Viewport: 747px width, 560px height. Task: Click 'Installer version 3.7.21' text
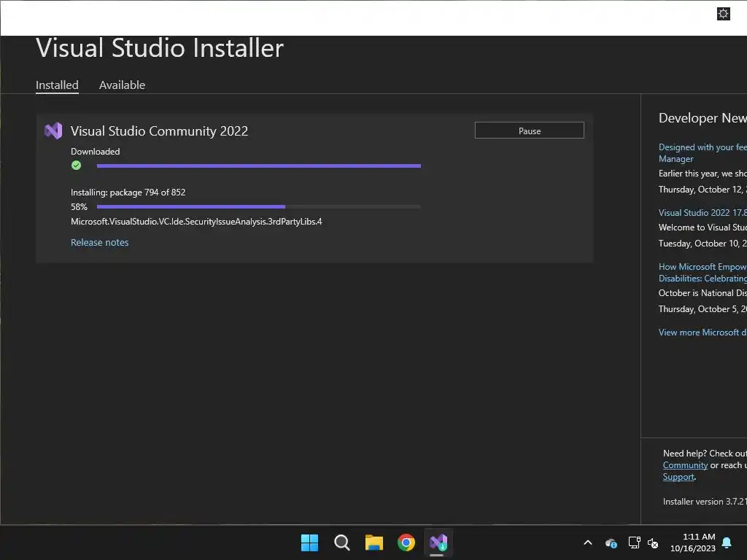(x=705, y=502)
